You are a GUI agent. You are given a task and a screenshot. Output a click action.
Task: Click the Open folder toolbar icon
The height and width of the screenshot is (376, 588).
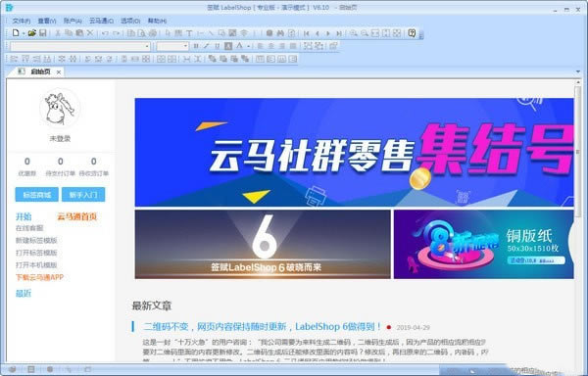(x=32, y=33)
